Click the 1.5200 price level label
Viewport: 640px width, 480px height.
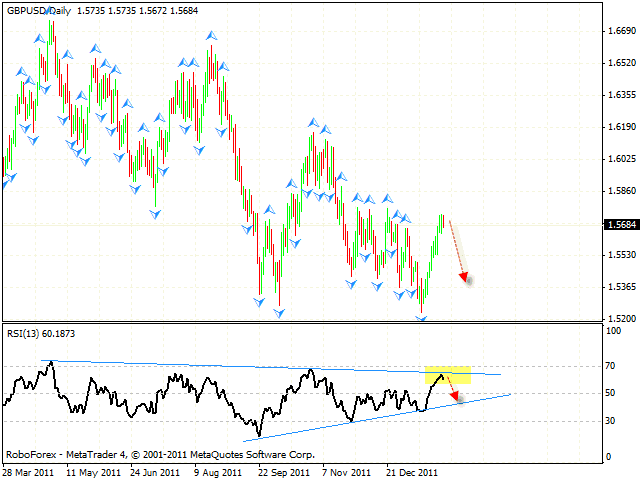[620, 319]
